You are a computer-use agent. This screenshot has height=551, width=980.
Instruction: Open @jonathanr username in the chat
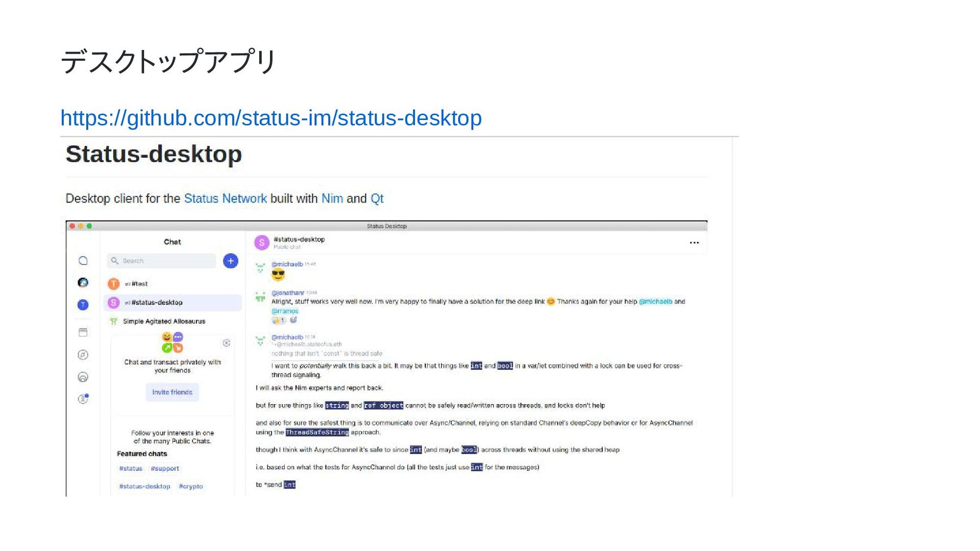pyautogui.click(x=288, y=293)
